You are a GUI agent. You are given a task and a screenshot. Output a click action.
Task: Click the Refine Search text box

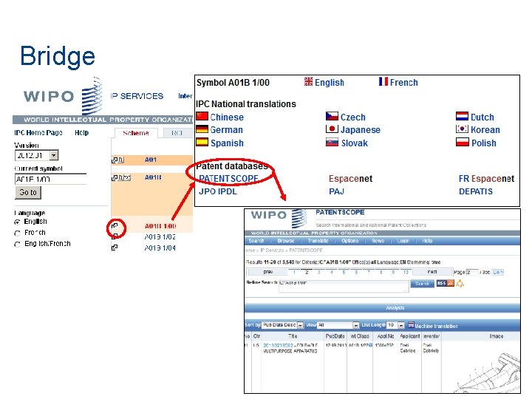click(344, 286)
